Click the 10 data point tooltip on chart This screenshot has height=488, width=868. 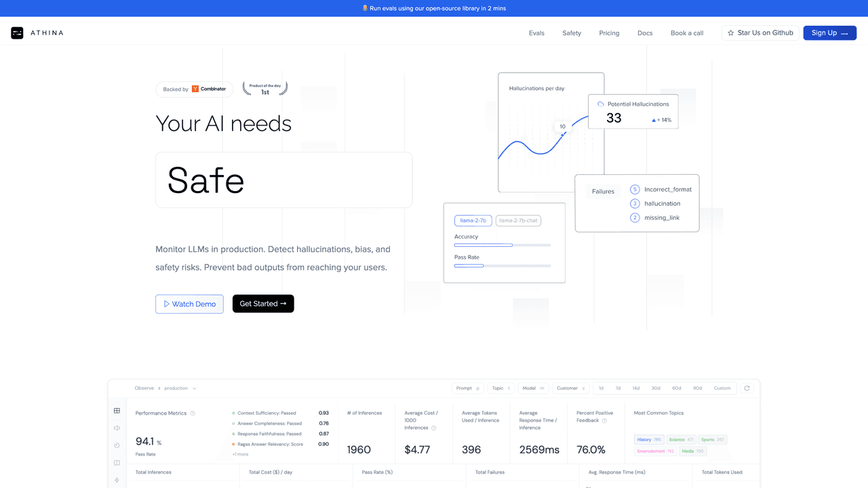(x=562, y=127)
